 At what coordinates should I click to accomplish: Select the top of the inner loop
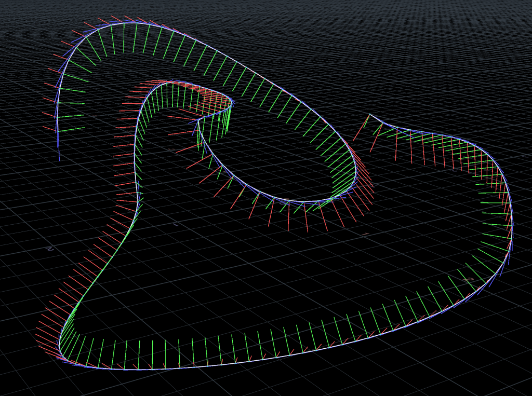166,82
